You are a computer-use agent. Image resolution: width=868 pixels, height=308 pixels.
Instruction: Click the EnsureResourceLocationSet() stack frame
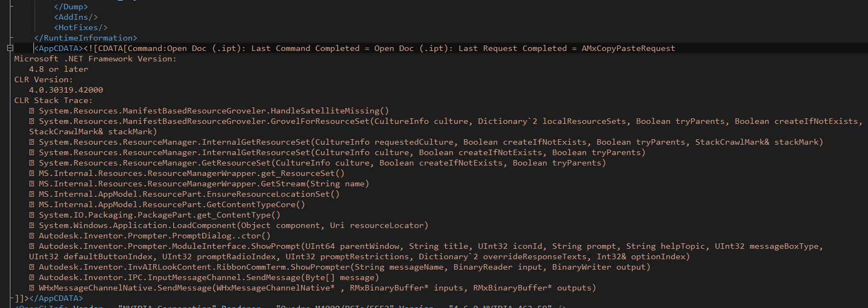pyautogui.click(x=189, y=194)
